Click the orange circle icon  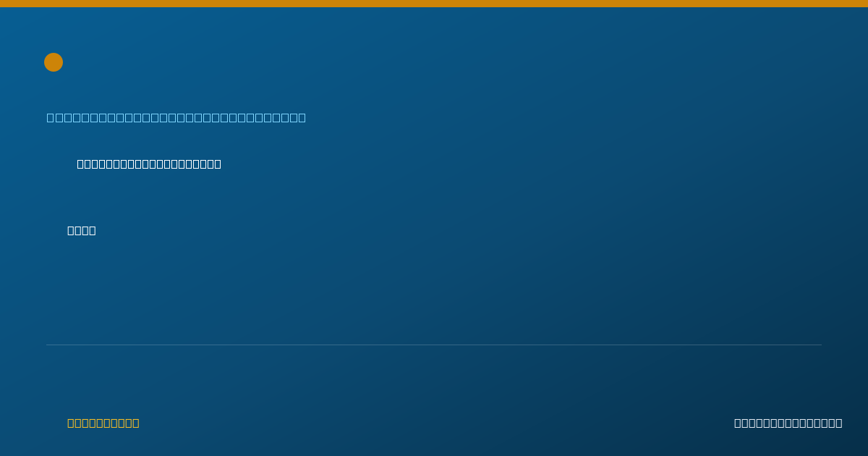tap(54, 62)
